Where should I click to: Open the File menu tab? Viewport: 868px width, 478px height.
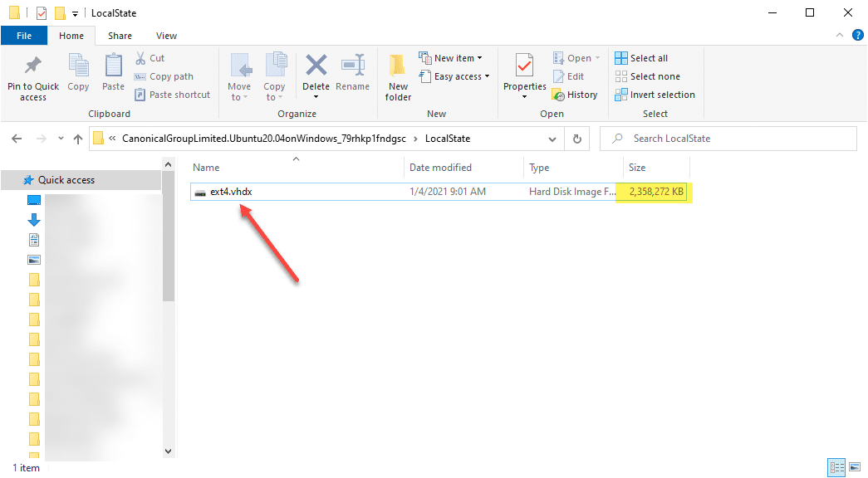(24, 36)
